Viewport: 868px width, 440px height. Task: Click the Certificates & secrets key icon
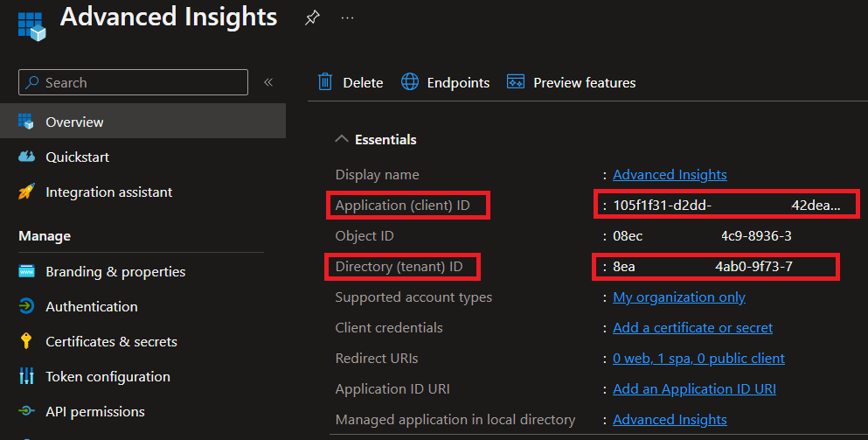coord(27,341)
